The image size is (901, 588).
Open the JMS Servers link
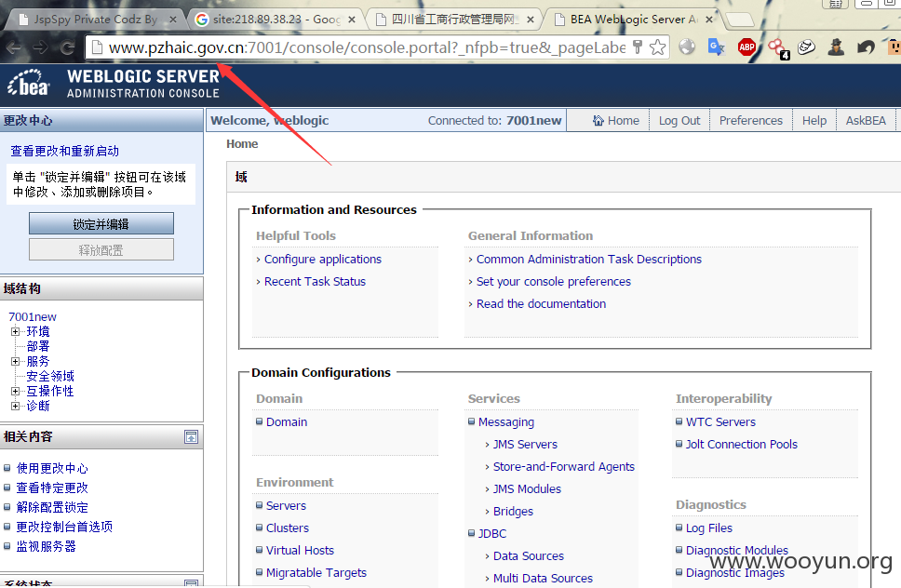coord(525,445)
